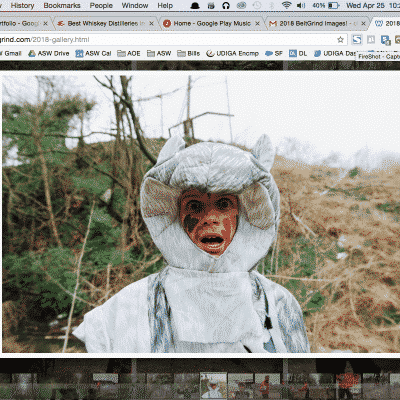Open the SF bookmark

click(x=274, y=53)
